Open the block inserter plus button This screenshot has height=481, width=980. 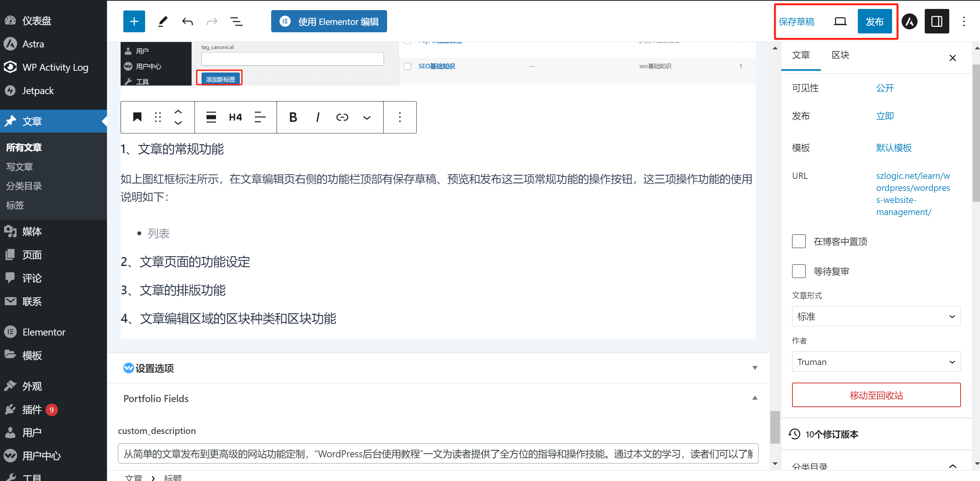[134, 21]
